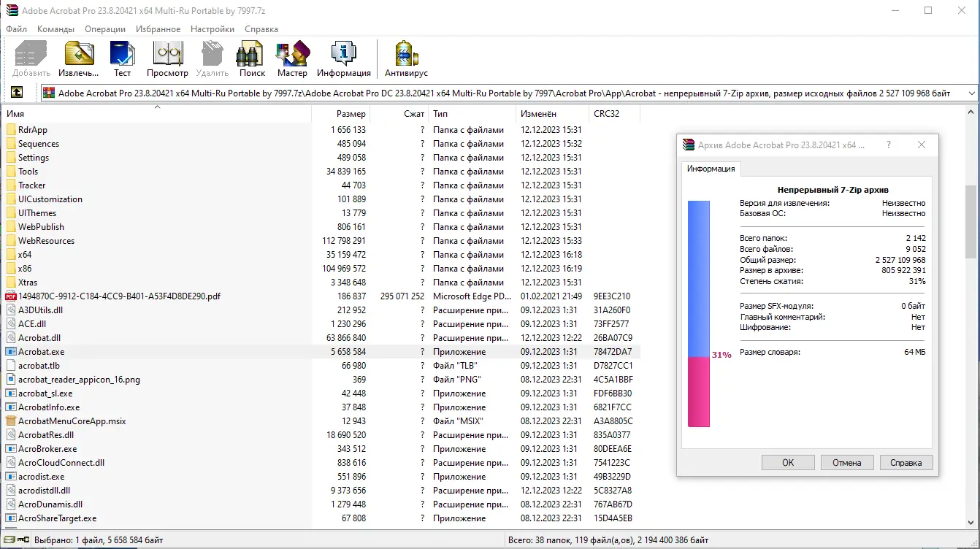Click the Справка button in the dialog
The width and height of the screenshot is (980, 549).
906,462
